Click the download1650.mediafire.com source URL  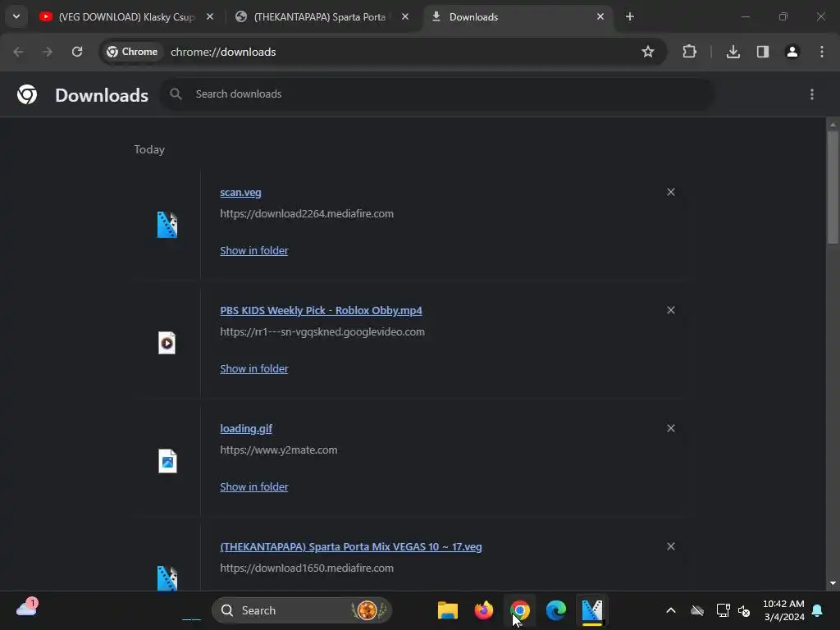point(307,568)
